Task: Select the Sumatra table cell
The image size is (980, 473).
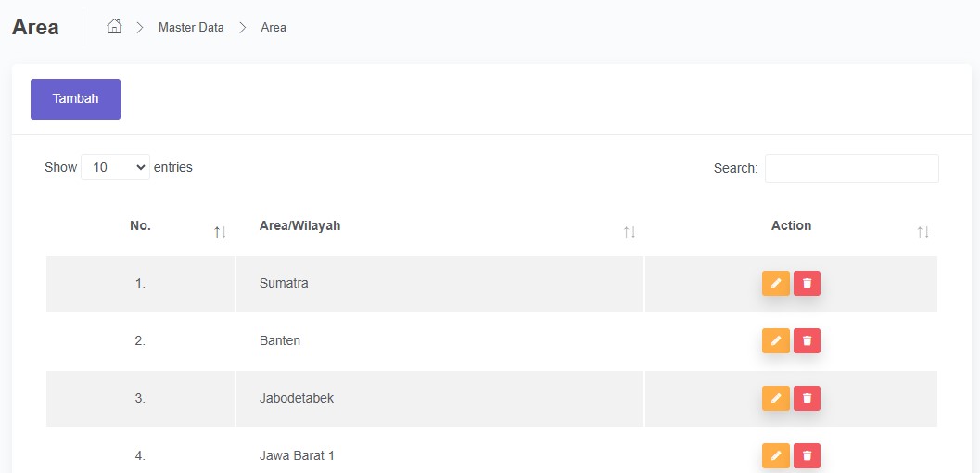Action: 284,283
